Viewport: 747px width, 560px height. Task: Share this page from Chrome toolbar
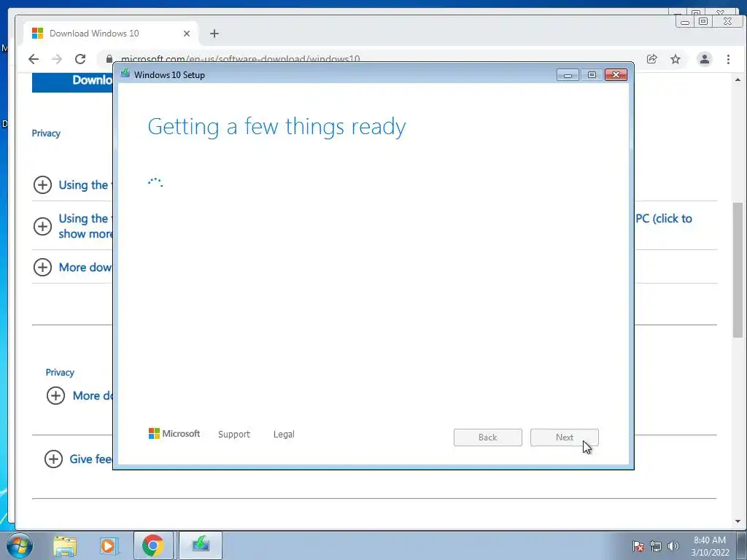651,59
